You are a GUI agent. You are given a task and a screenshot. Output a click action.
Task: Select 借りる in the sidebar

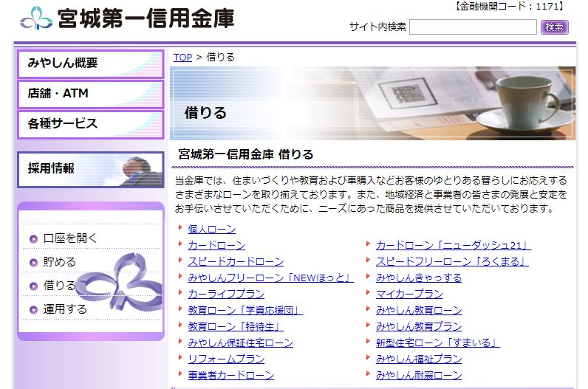point(60,285)
